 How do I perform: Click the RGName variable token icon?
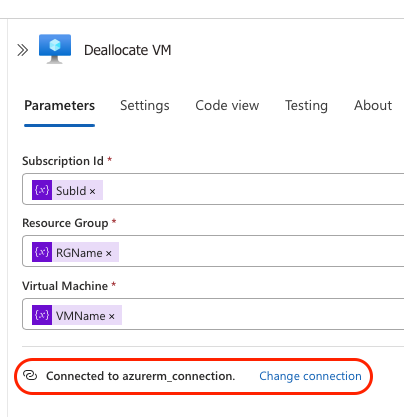42,252
